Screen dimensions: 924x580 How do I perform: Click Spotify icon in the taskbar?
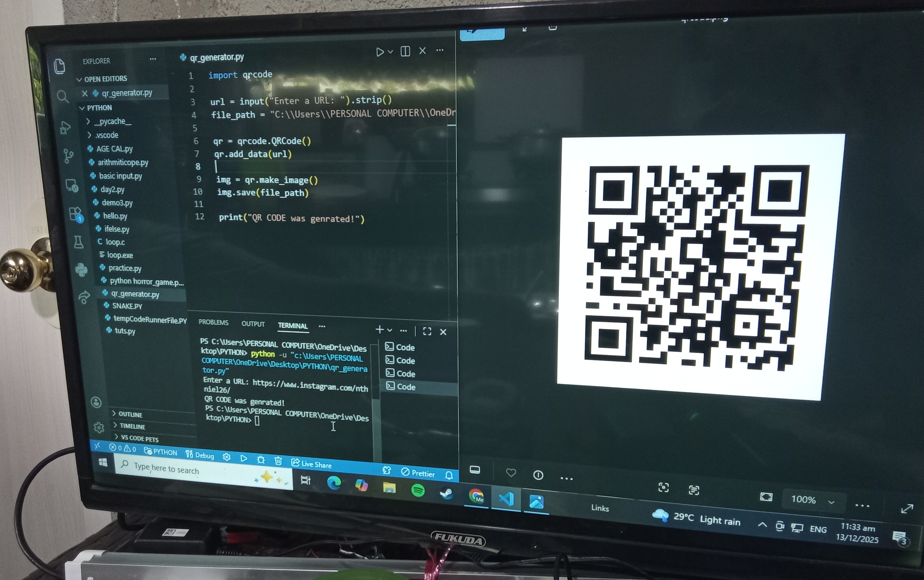[418, 490]
